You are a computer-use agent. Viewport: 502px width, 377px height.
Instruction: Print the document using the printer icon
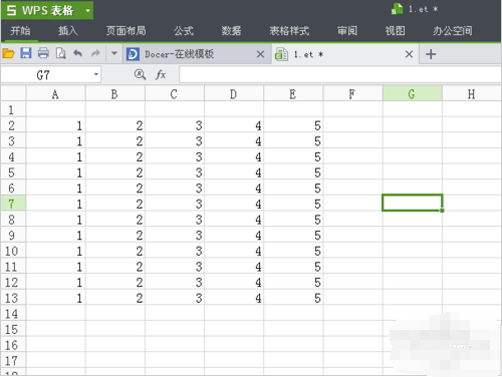click(x=43, y=53)
